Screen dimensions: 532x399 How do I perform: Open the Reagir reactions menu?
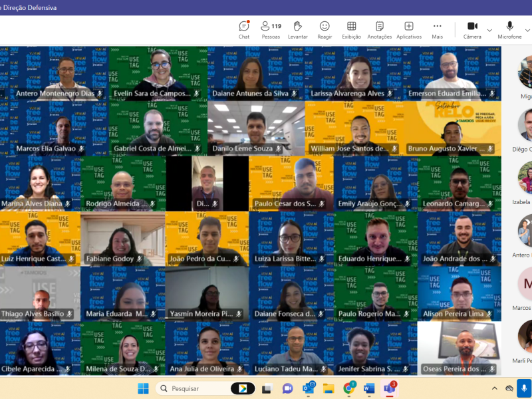(325, 29)
